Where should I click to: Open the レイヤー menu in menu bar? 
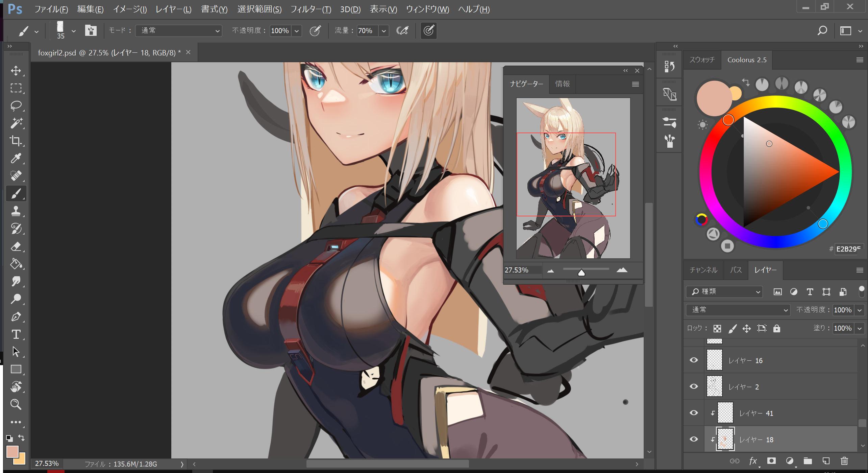pos(173,9)
